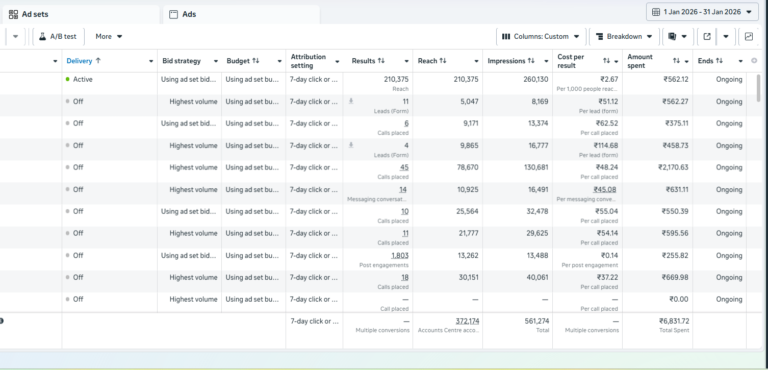Open the Breakdown dropdown
This screenshot has height=370, width=768.
[x=624, y=36]
